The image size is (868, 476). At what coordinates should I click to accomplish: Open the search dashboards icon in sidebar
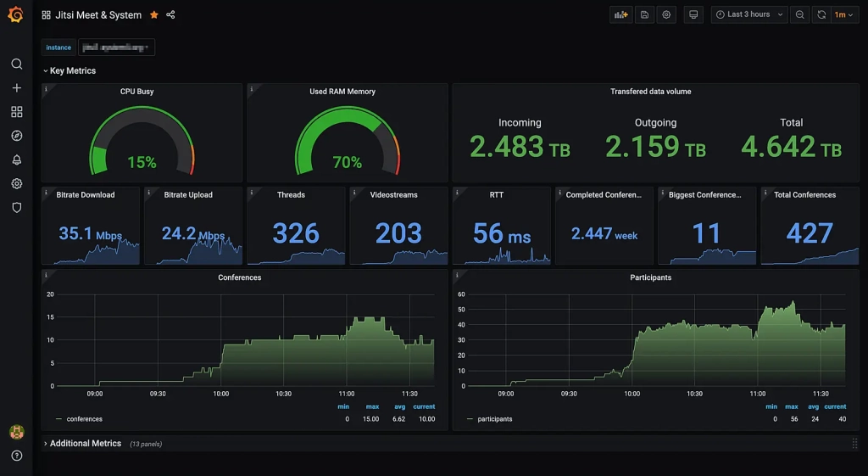tap(16, 64)
